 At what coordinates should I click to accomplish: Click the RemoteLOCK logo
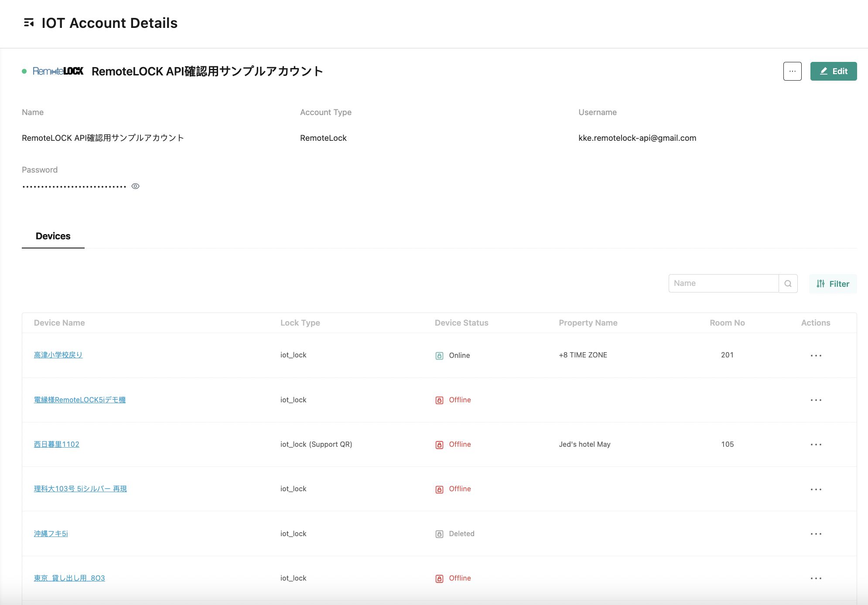(x=58, y=71)
